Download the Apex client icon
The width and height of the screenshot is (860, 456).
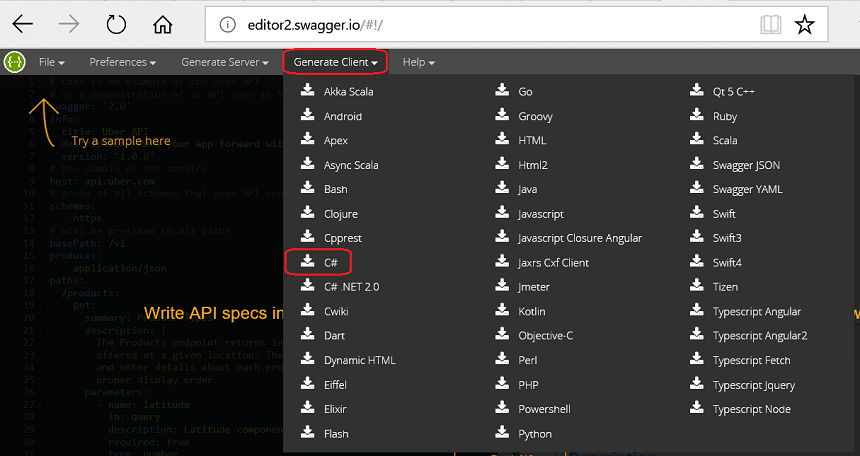point(307,138)
